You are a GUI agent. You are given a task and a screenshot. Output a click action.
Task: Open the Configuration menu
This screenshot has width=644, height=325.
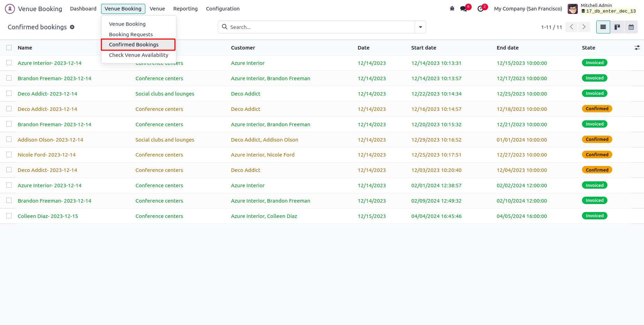pos(223,9)
